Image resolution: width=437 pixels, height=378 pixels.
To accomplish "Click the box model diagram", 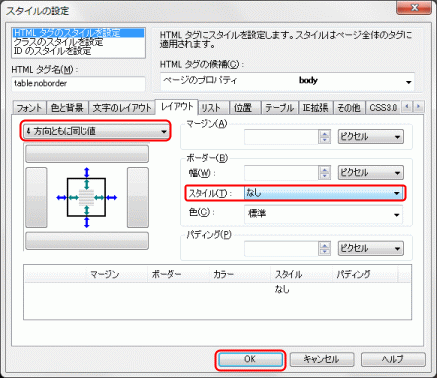I will 87,198.
